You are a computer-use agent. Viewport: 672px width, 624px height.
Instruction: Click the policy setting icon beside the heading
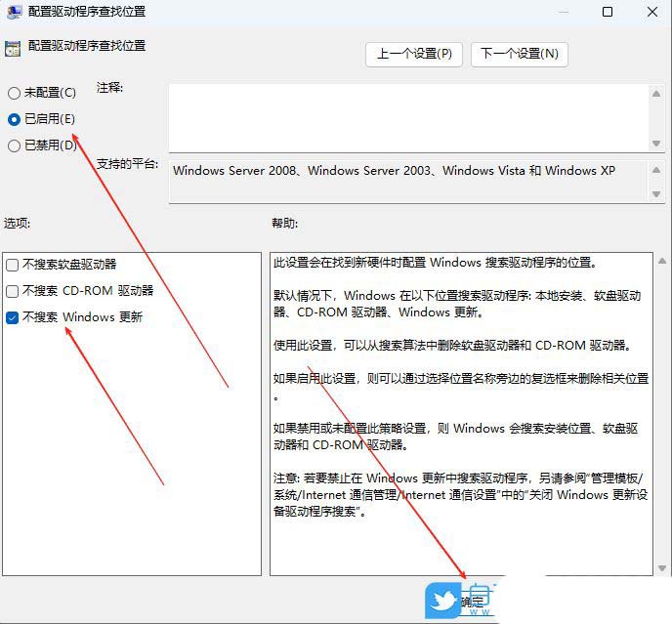12,47
